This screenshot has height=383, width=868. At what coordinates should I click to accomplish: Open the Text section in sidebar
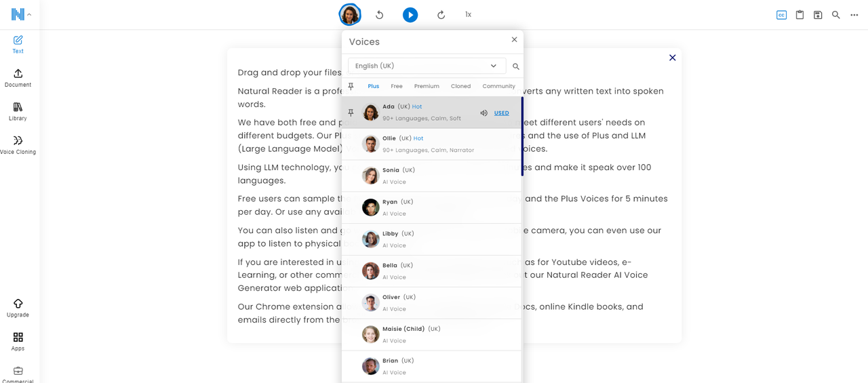click(x=18, y=45)
